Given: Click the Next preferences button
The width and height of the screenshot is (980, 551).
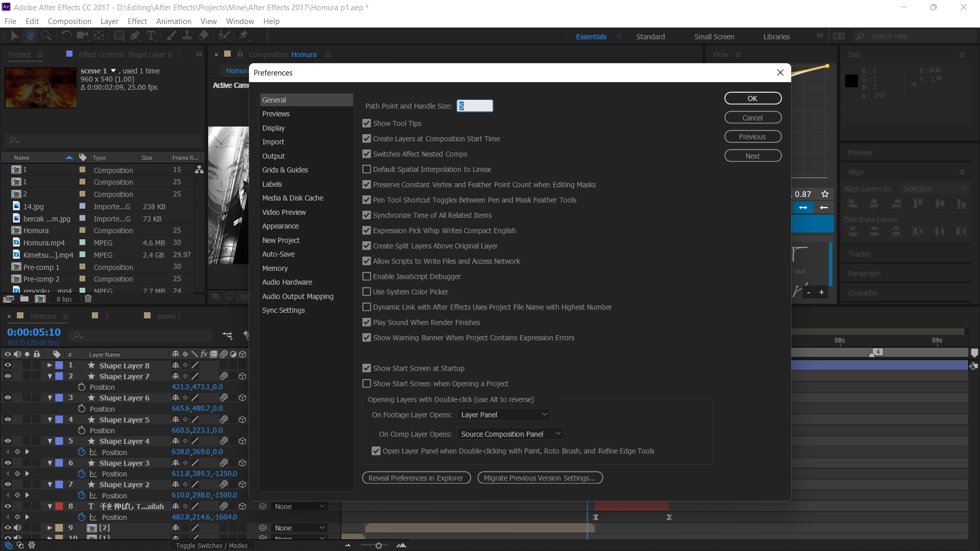Looking at the screenshot, I should [x=752, y=156].
